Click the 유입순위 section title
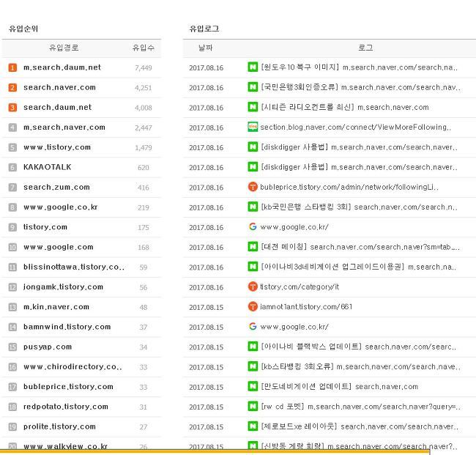The image size is (476, 455). click(23, 29)
